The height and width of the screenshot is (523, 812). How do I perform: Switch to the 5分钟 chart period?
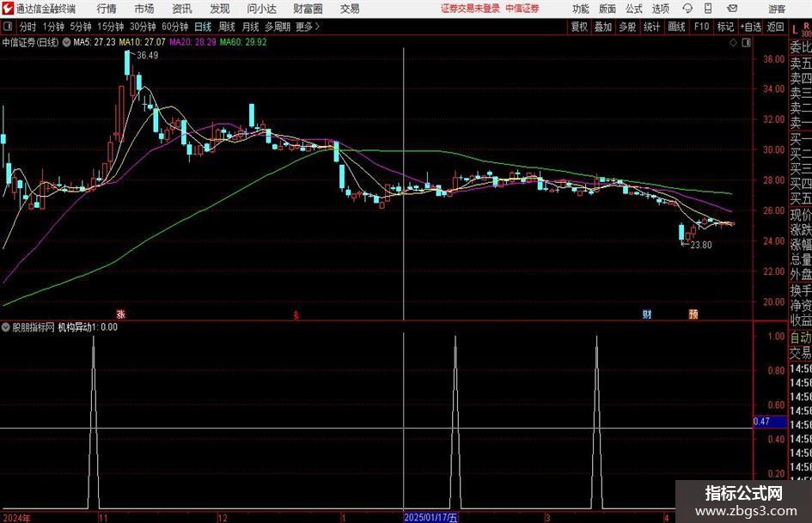(81, 27)
